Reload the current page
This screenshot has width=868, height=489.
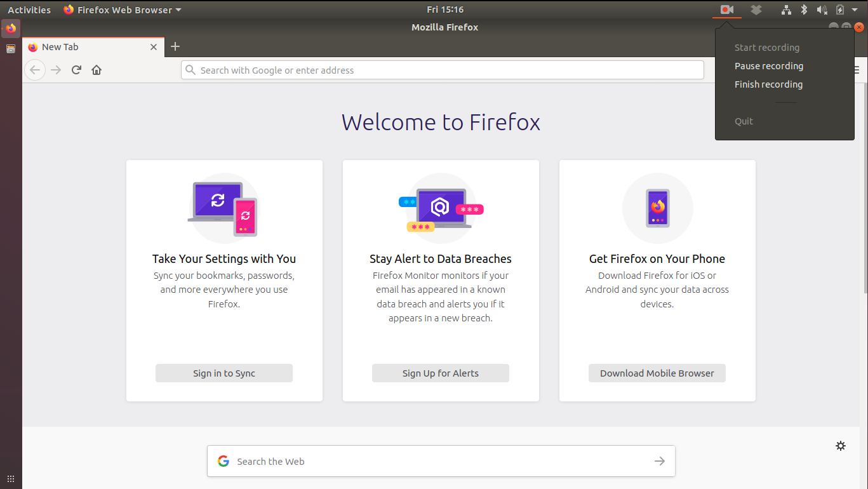click(76, 70)
